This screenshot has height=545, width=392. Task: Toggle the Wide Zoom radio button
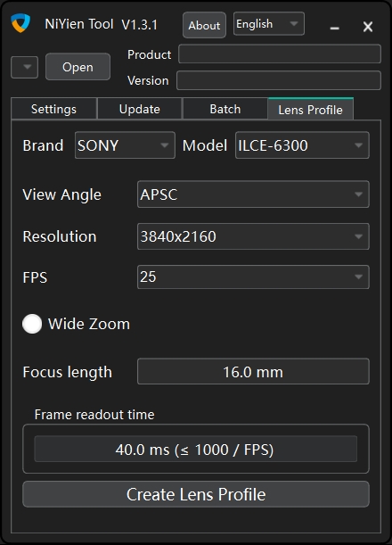click(32, 324)
